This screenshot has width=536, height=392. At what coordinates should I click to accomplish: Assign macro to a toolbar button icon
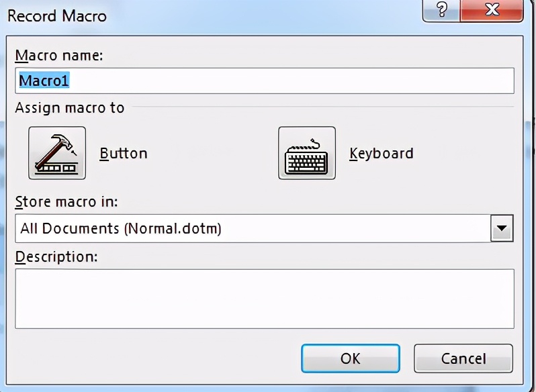coord(57,153)
